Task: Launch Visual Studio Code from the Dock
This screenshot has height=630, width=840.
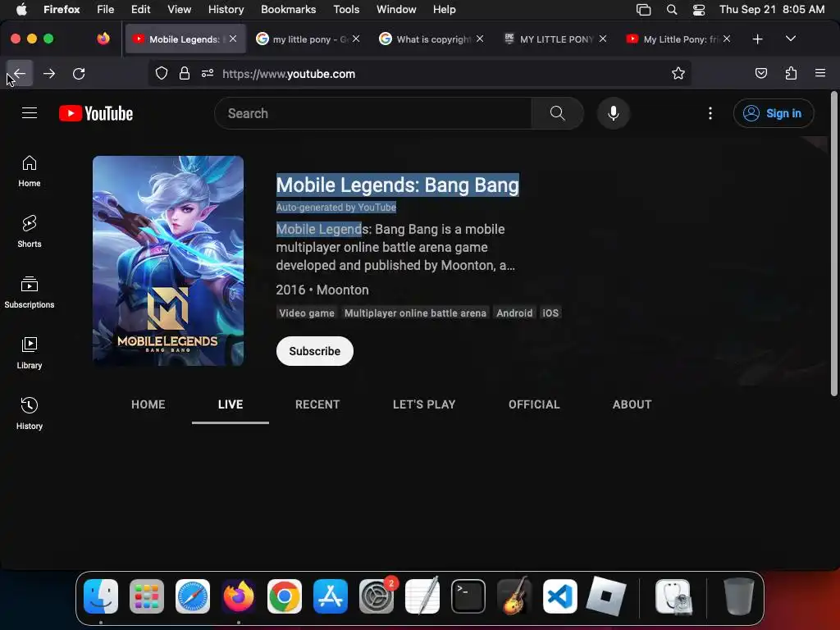Action: point(559,596)
